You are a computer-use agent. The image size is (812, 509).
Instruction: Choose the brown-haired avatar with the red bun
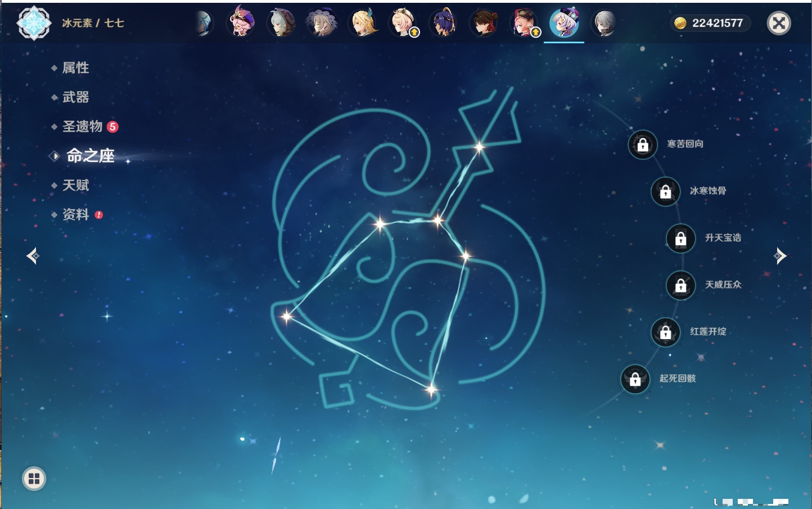click(484, 23)
